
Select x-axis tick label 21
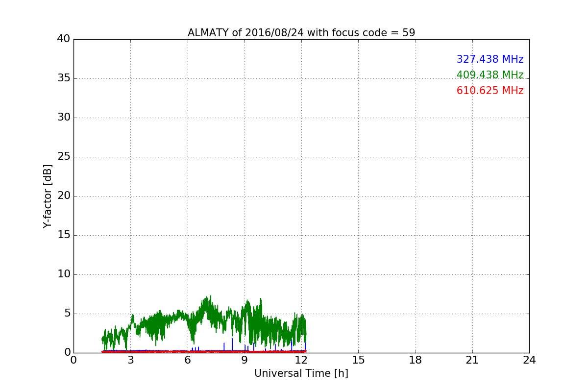click(x=472, y=360)
